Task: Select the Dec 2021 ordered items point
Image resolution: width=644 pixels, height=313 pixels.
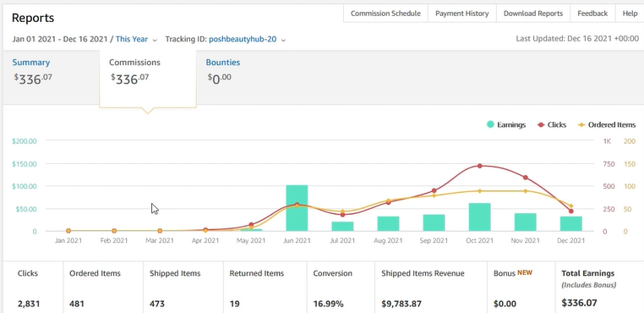Action: [571, 206]
